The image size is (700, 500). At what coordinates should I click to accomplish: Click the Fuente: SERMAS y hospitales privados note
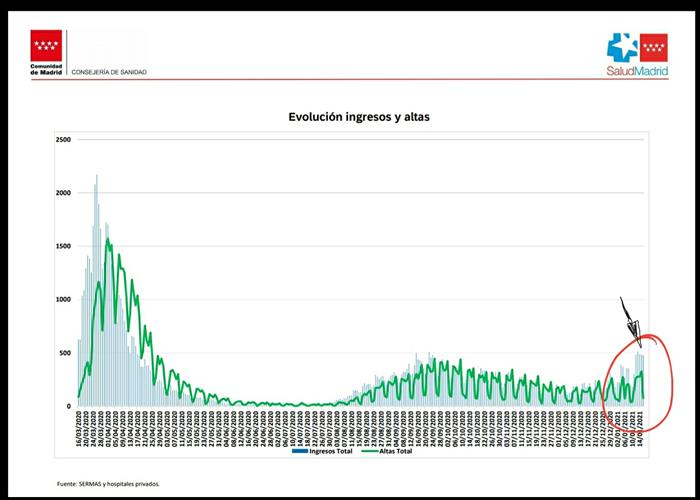tap(107, 483)
